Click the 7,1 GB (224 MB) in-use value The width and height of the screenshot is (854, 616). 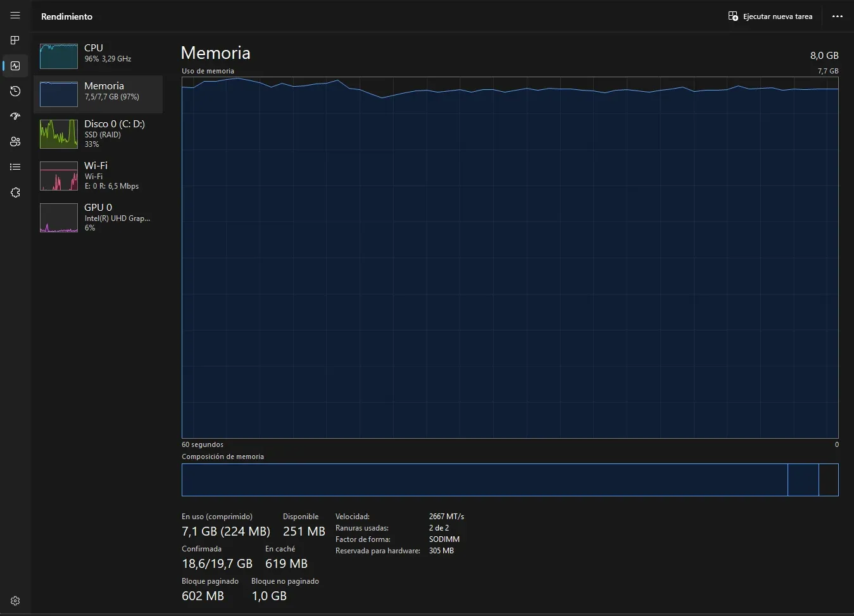coord(226,531)
